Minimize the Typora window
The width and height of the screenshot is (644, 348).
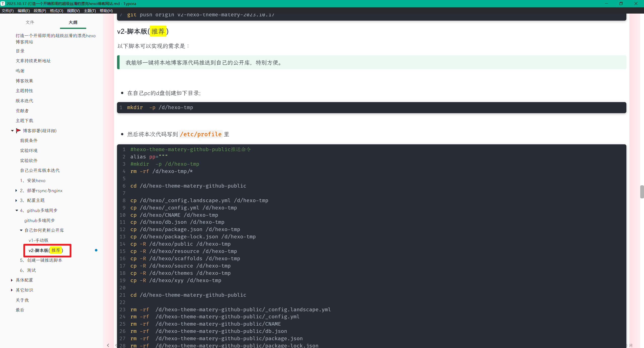tap(606, 4)
